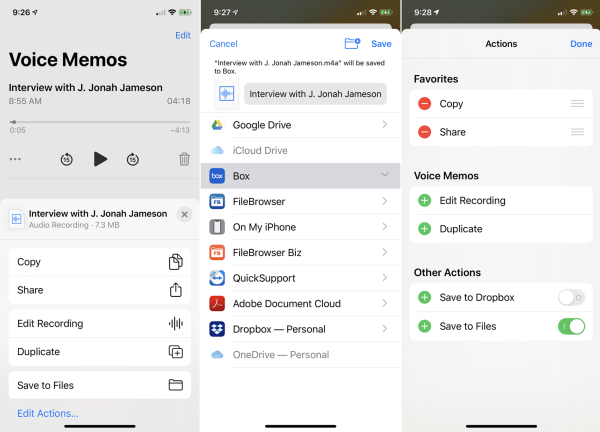Edit the file name field in save dialog

315,94
